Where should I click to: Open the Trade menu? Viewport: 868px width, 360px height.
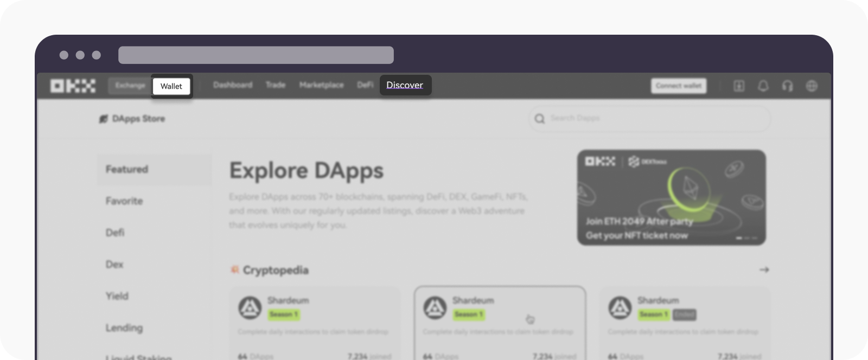coord(276,85)
